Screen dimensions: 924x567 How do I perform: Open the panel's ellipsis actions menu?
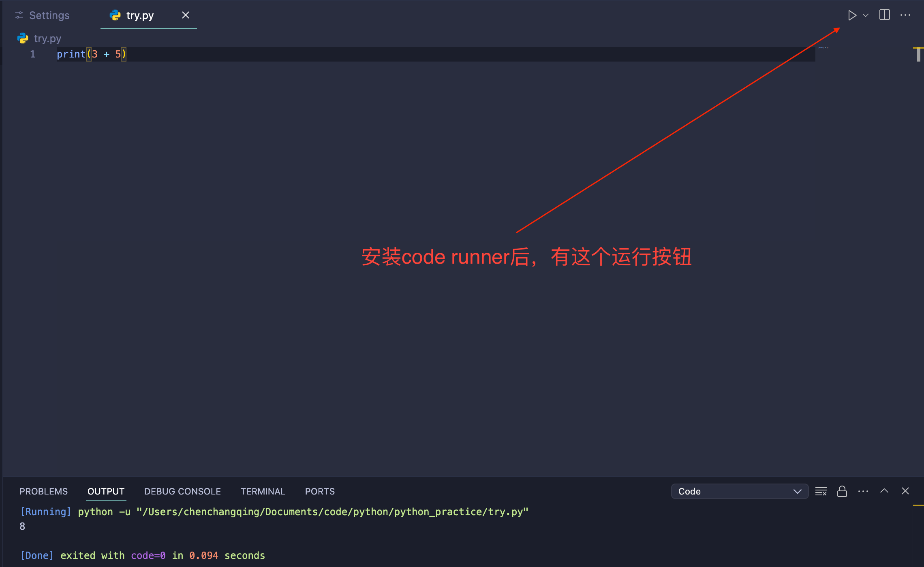tap(863, 491)
